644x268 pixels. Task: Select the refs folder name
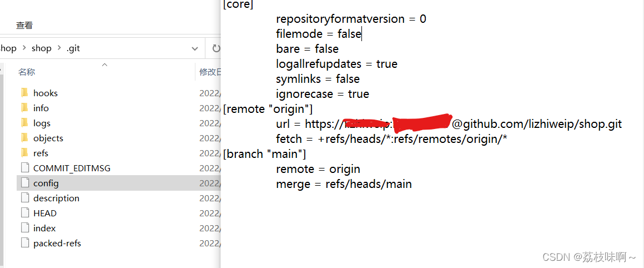[41, 153]
